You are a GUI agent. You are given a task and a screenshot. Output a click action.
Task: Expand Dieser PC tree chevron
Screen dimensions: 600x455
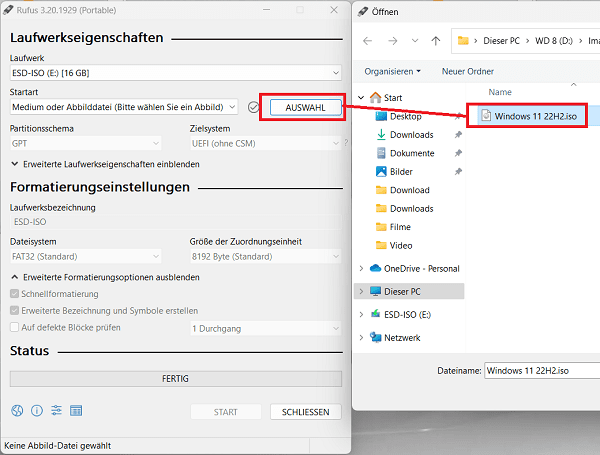[361, 292]
